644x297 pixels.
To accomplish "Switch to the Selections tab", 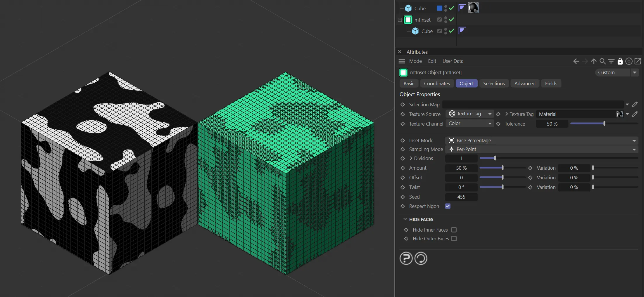I will 494,84.
